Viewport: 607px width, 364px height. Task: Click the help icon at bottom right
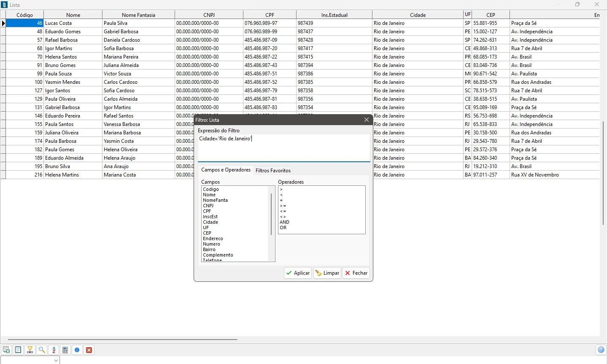click(x=602, y=350)
